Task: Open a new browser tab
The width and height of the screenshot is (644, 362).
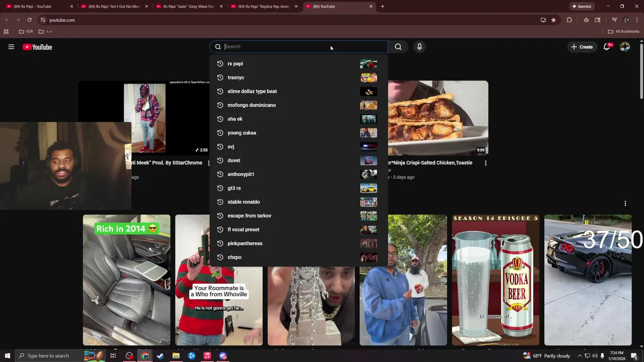Action: coord(382,7)
